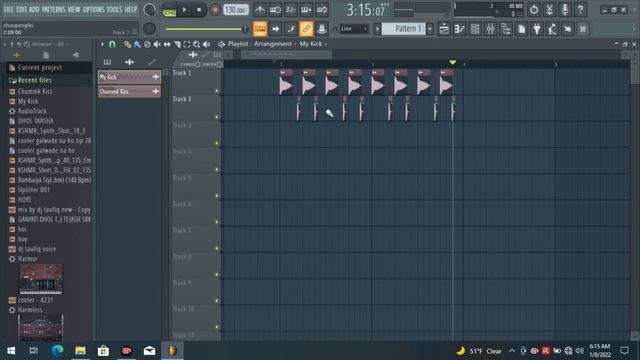Arm the Record button

click(215, 10)
